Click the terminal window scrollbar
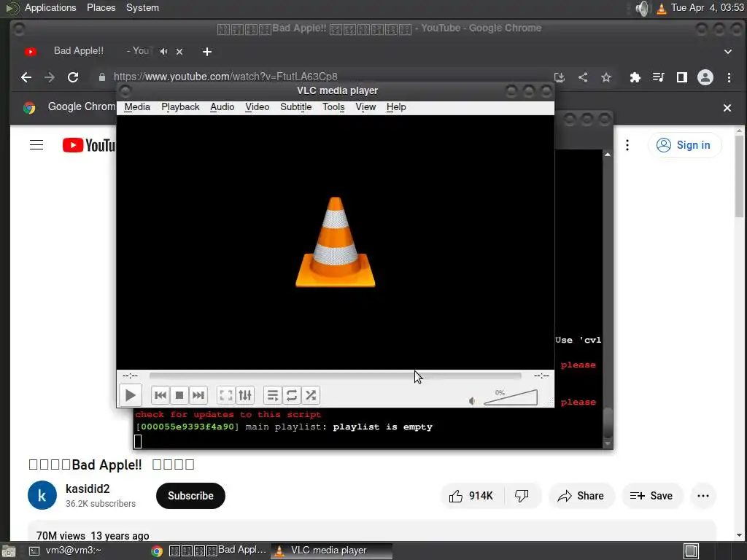Viewport: 747px width, 560px height. 608,422
